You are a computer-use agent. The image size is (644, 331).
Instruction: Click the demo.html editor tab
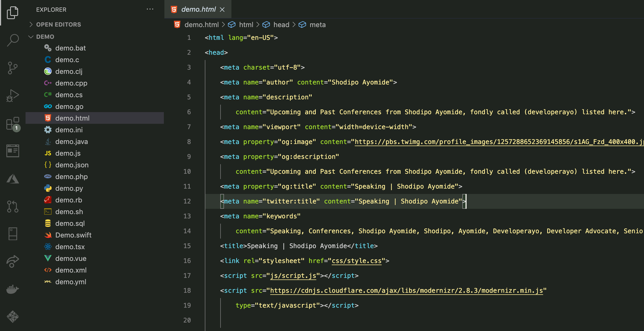(198, 9)
